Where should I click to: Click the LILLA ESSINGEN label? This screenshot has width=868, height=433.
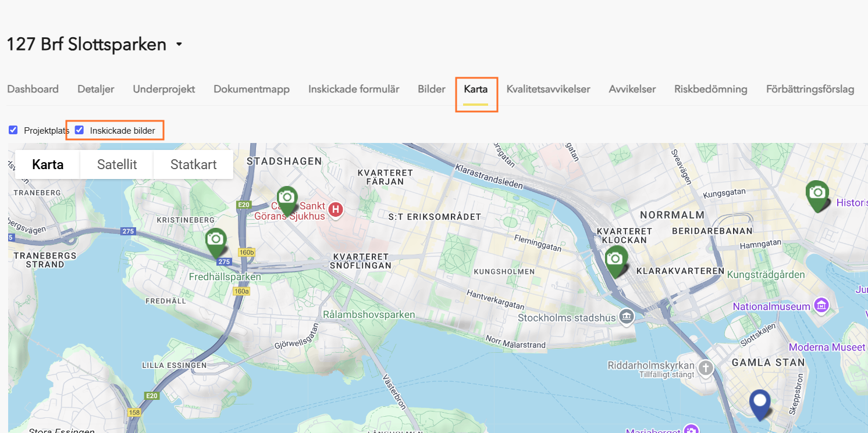point(175,365)
